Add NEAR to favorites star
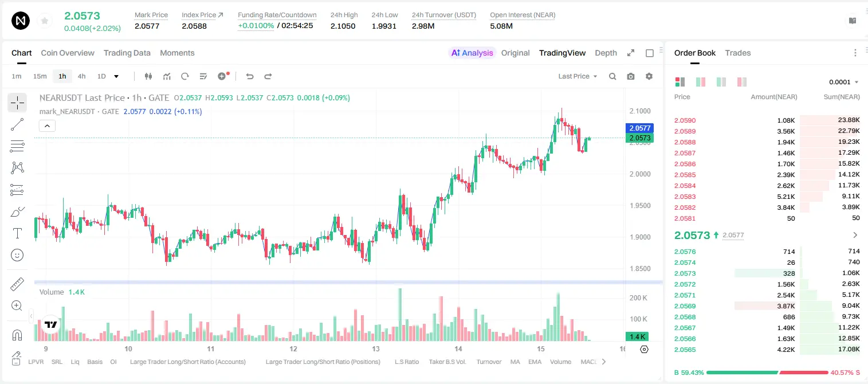The width and height of the screenshot is (868, 384). 45,21
